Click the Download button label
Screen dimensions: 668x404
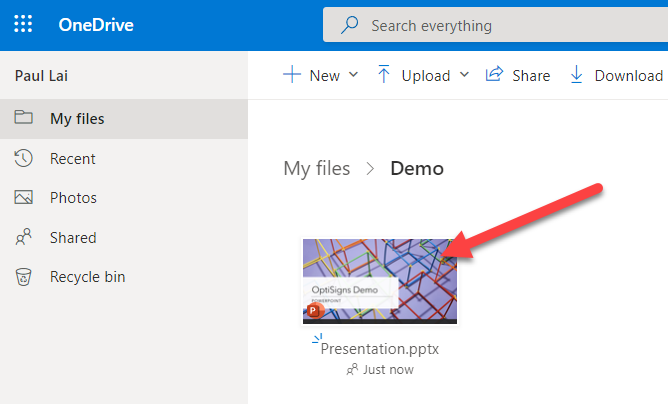point(629,75)
